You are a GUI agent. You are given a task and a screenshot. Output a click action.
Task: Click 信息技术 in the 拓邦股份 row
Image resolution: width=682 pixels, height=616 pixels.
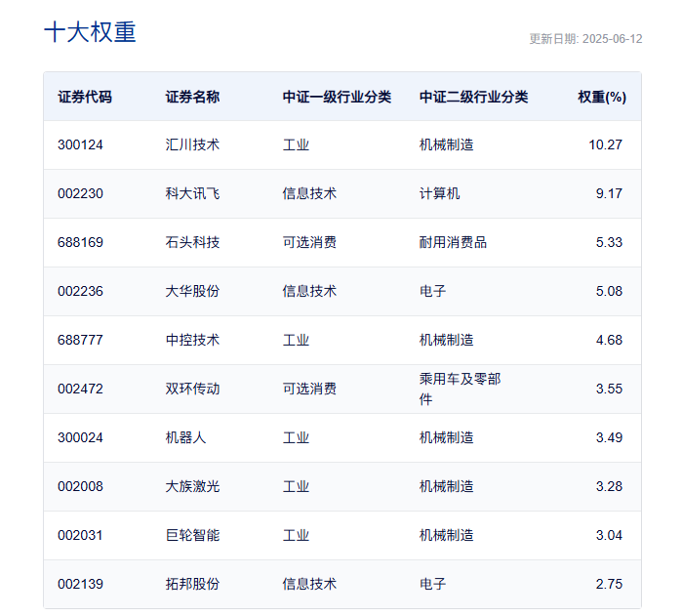pyautogui.click(x=309, y=584)
